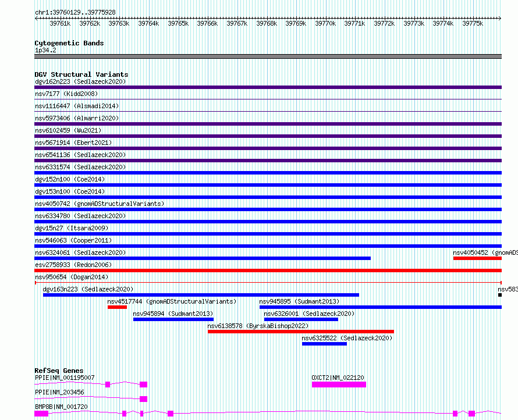Select dgv153n100 (Coe2014) label
Viewport: 518px width, 420px height.
pos(70,191)
